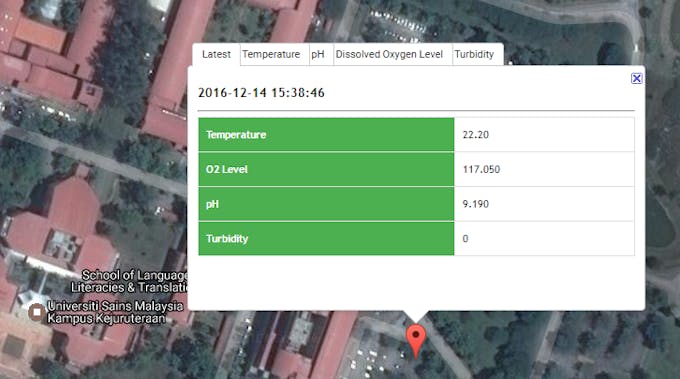Click the red map marker pin
This screenshot has width=680, height=379.
coord(415,341)
